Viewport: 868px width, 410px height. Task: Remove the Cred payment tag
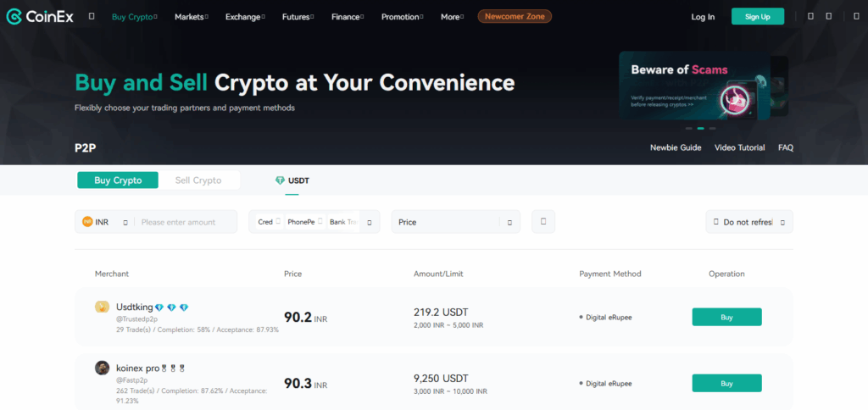click(x=278, y=221)
